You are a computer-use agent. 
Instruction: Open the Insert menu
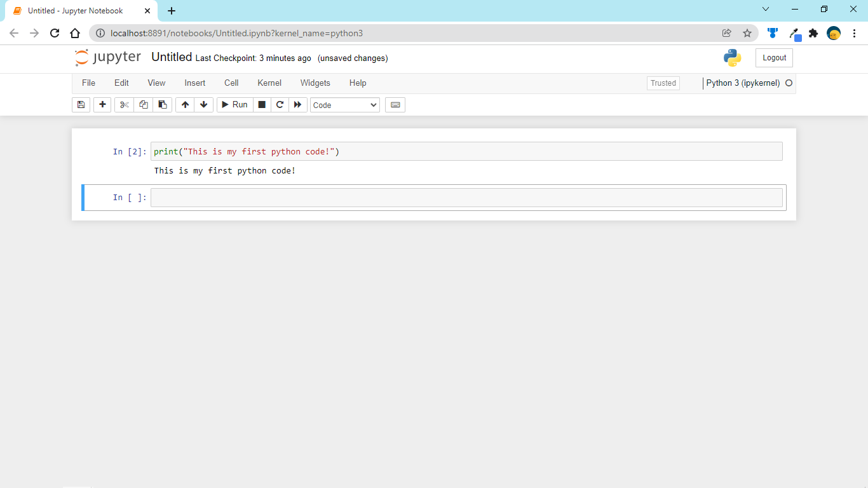(195, 83)
